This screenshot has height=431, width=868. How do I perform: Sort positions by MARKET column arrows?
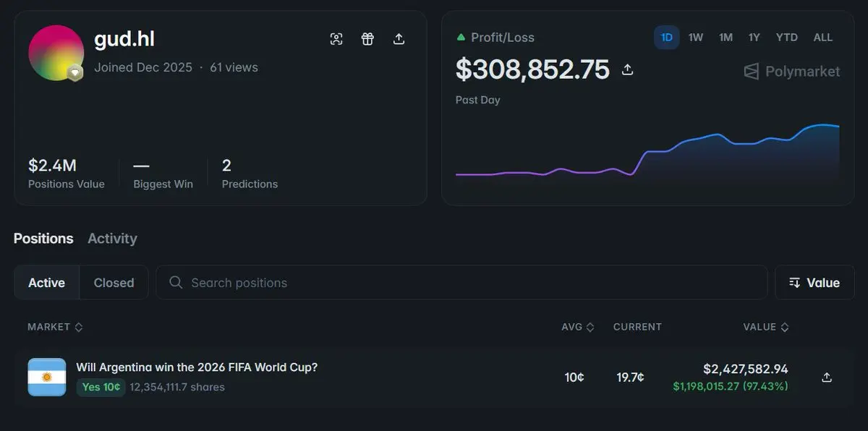pyautogui.click(x=79, y=327)
